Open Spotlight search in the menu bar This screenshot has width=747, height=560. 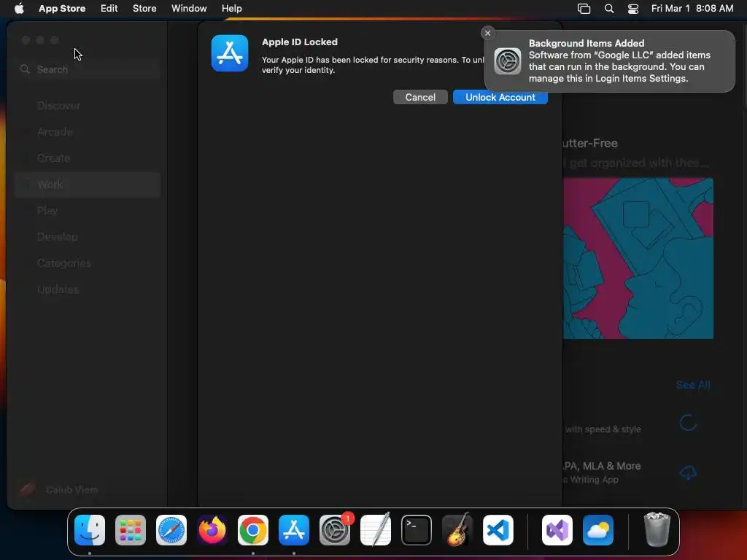click(x=609, y=9)
